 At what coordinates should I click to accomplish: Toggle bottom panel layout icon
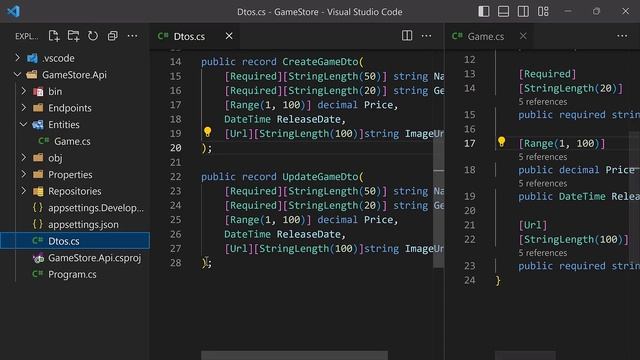point(503,11)
